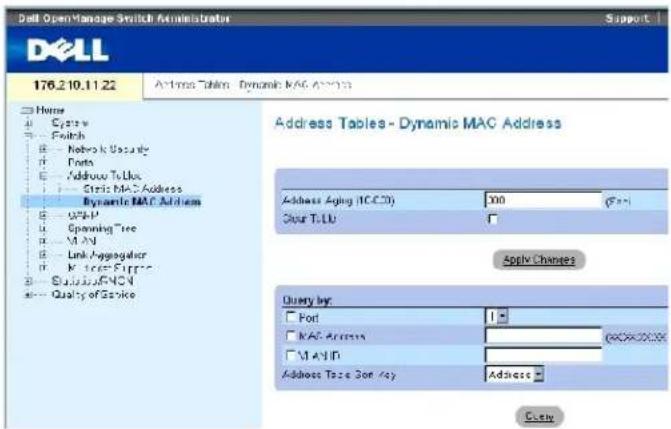This screenshot has width=671, height=429.
Task: Click the VLAN ID input field
Action: pyautogui.click(x=543, y=355)
